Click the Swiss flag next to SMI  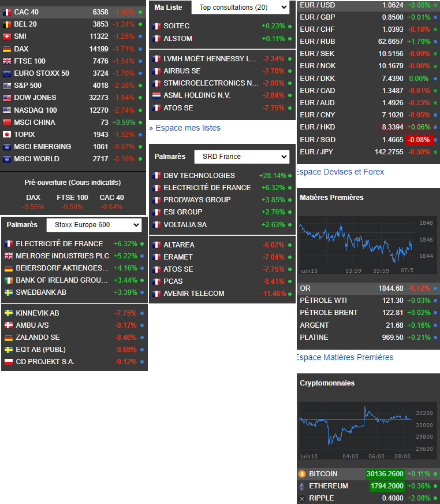pos(7,36)
